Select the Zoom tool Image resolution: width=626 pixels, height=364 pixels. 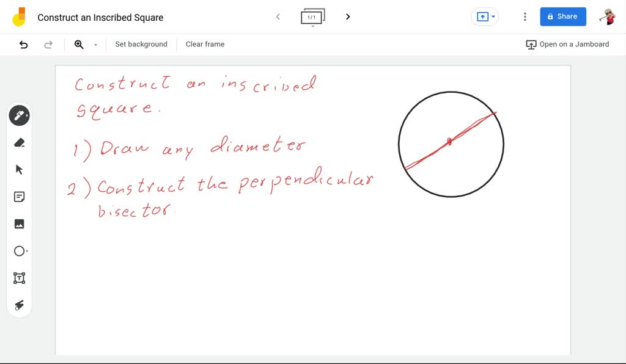point(78,44)
